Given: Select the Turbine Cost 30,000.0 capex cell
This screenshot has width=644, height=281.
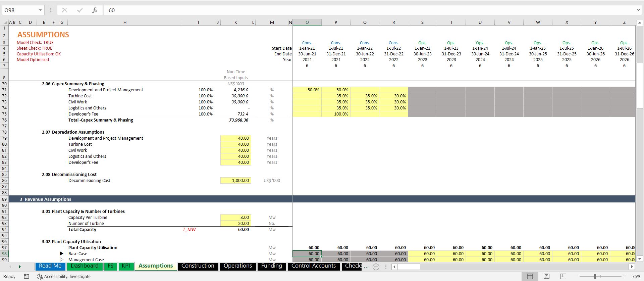Looking at the screenshot, I should click(x=236, y=96).
